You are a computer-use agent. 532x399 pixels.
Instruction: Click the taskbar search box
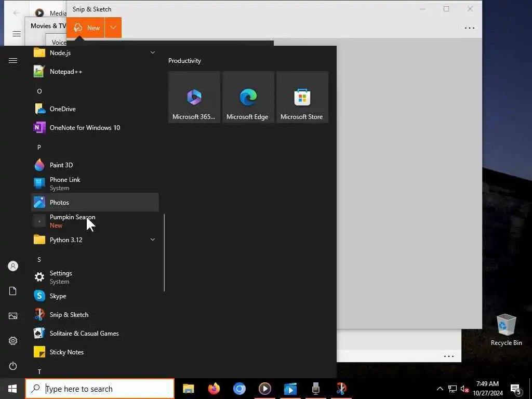[x=100, y=389]
